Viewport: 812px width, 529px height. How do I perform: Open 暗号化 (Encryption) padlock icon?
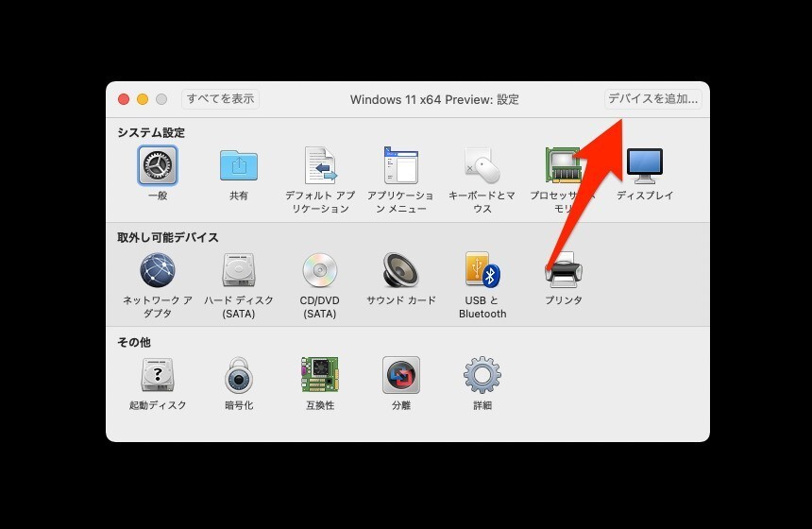pos(239,375)
